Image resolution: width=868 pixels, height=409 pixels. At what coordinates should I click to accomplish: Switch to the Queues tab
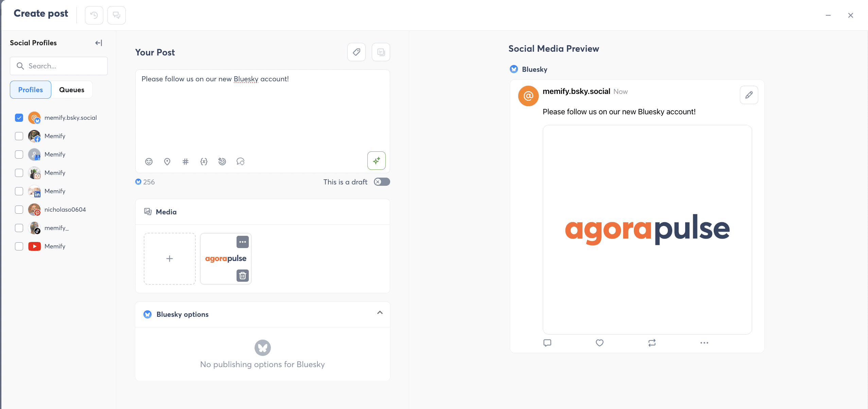click(72, 90)
